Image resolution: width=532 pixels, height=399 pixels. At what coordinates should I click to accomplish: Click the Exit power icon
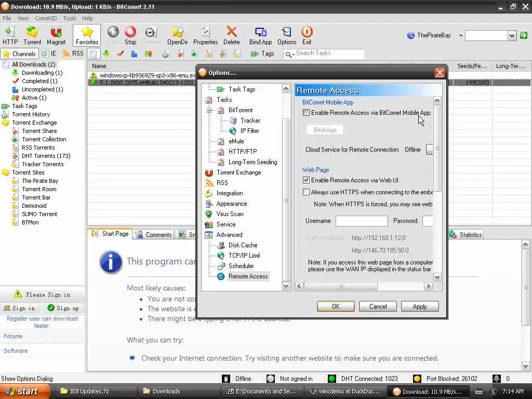tap(307, 35)
